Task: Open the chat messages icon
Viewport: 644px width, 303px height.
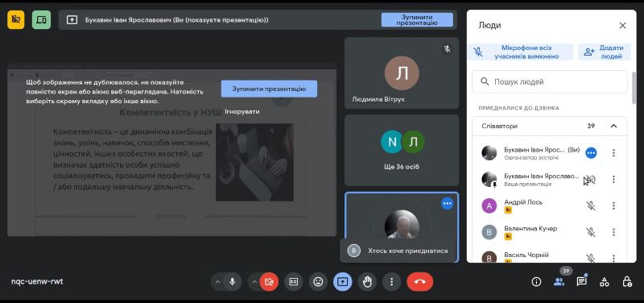Action: 581,281
